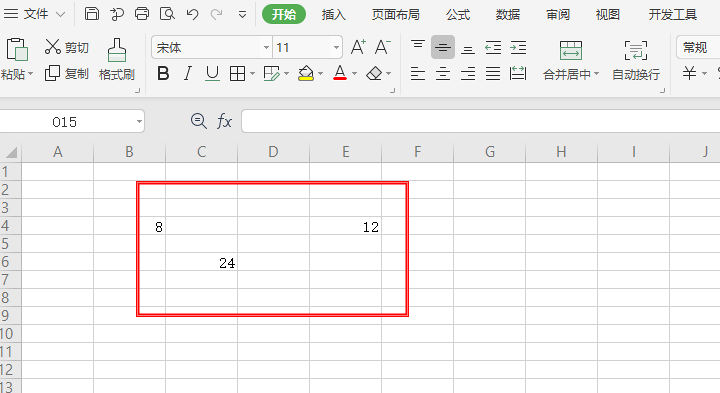
Task: Click the Save icon in quick toolbar
Action: (x=92, y=14)
